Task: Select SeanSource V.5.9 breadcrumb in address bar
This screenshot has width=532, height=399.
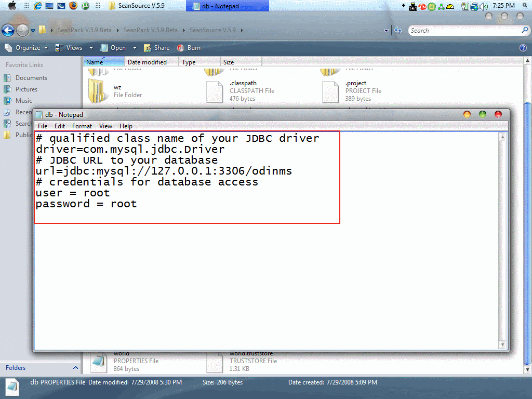Action: pyautogui.click(x=212, y=30)
